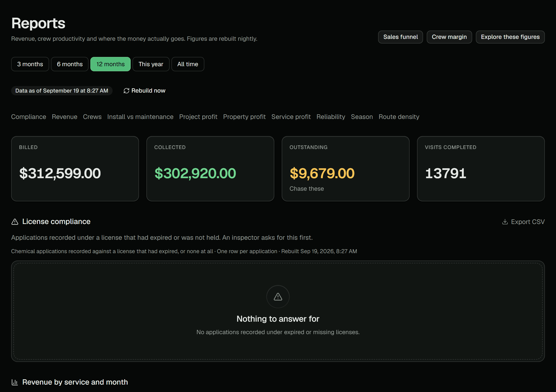The width and height of the screenshot is (556, 392).
Task: Switch range to All time
Action: pos(188,64)
